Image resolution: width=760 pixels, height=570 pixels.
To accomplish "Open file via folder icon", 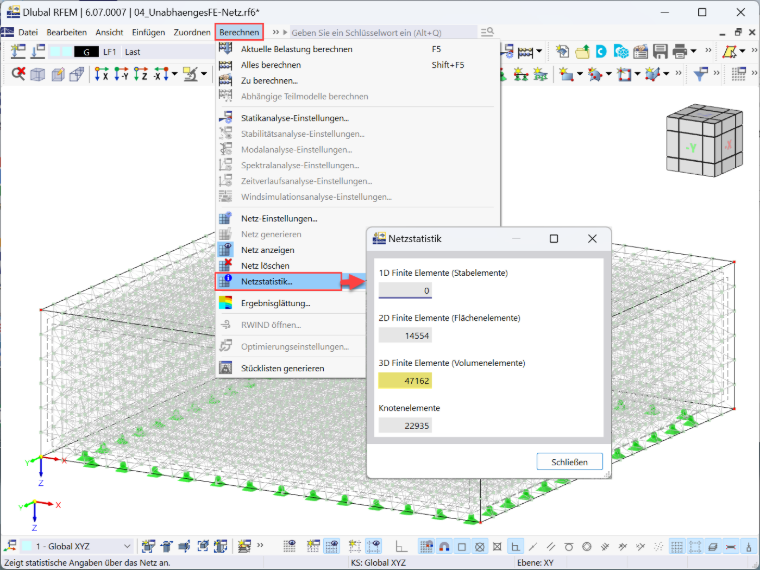I will [x=582, y=51].
